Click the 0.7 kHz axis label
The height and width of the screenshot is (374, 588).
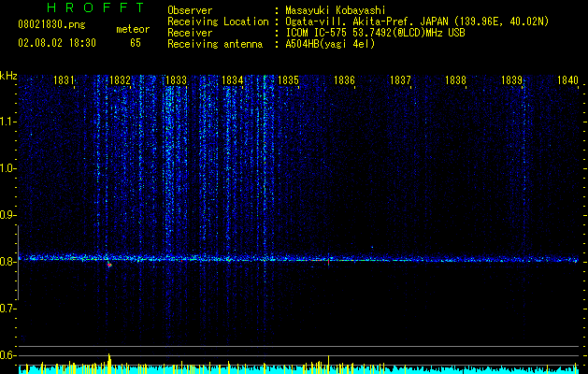point(8,309)
